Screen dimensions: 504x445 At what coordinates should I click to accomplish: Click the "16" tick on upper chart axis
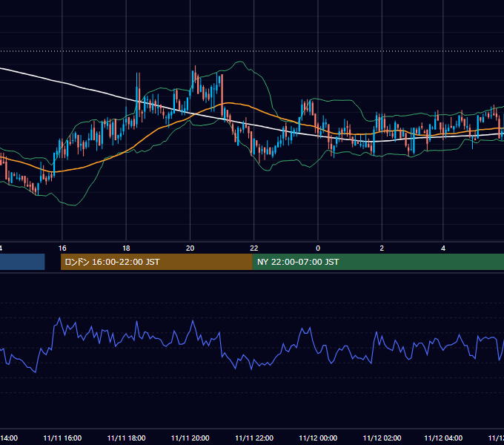pos(62,248)
